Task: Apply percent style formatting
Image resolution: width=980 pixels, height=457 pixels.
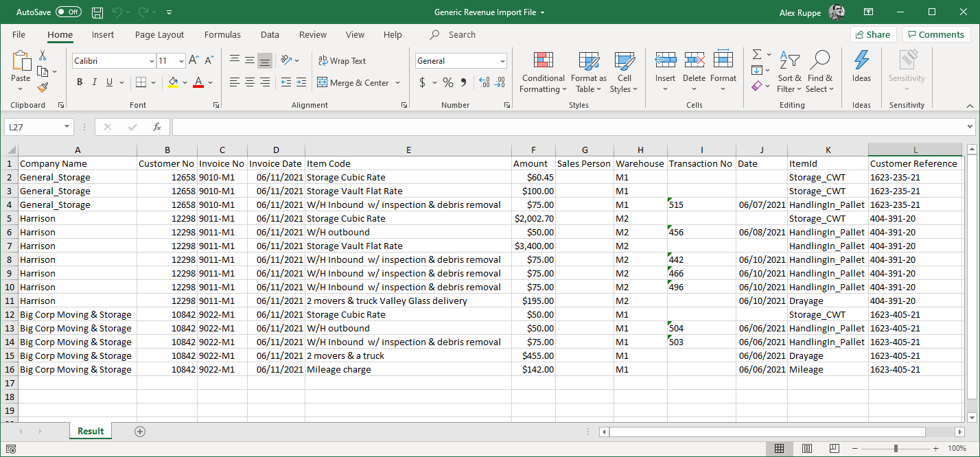Action: click(447, 83)
